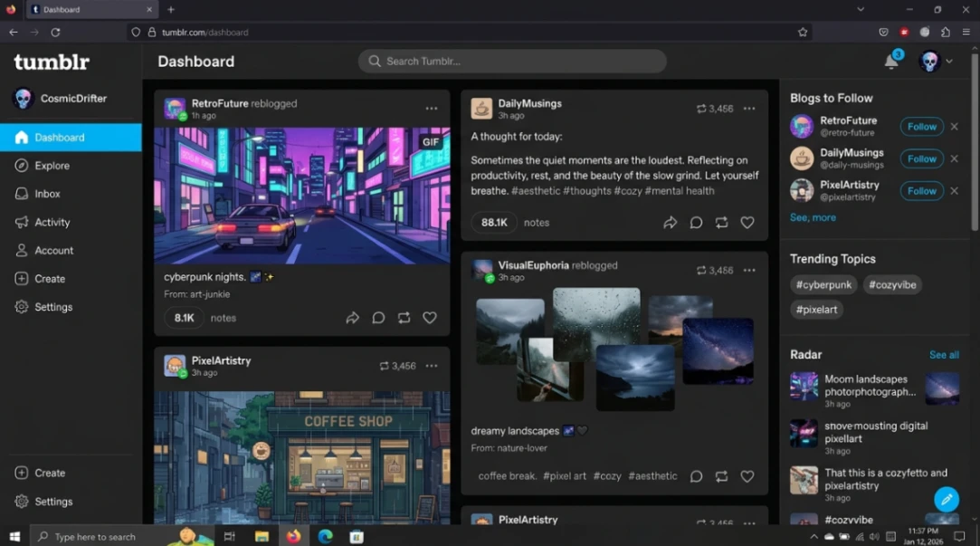Follow the RetroFuture blog
Image resolution: width=980 pixels, height=546 pixels.
coord(921,127)
